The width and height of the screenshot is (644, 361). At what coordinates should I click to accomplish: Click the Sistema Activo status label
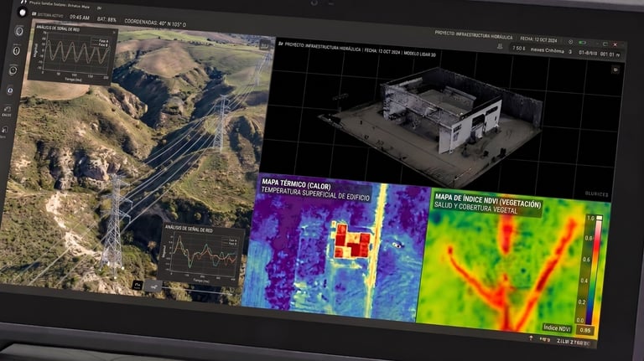click(49, 15)
